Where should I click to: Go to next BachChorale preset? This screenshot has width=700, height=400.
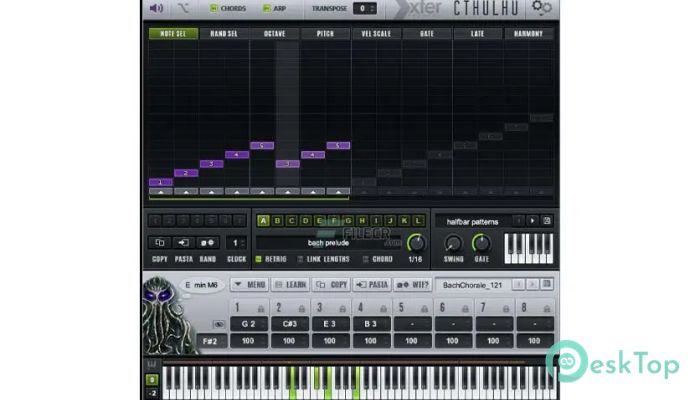coord(532,284)
